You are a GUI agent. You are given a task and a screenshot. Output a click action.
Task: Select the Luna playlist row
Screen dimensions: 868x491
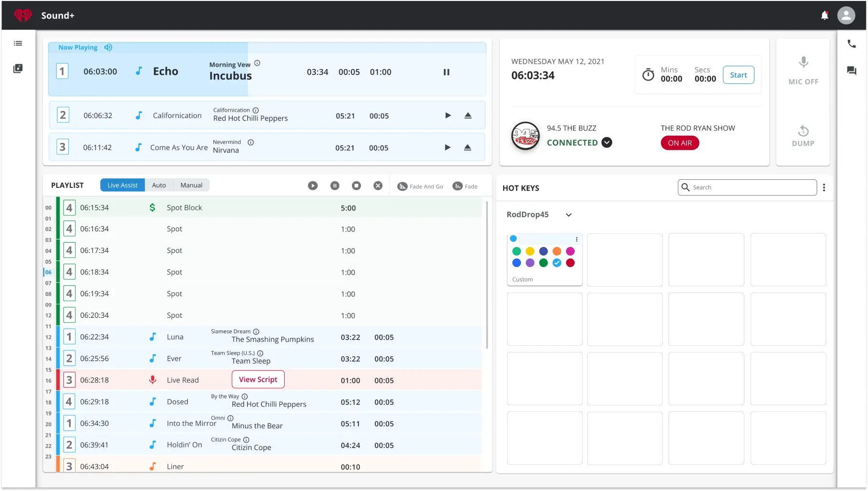click(269, 337)
